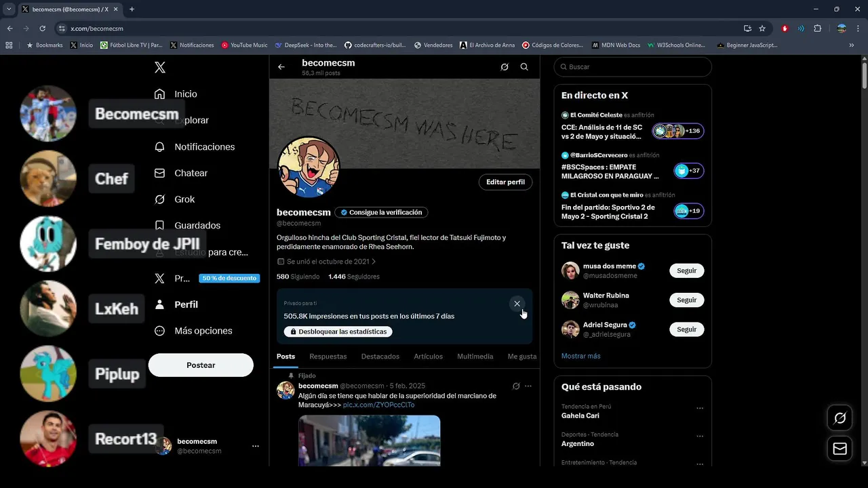The height and width of the screenshot is (488, 868).
Task: Join #BSCSpaces EMPATE MILAGROSO space
Action: coord(688,171)
